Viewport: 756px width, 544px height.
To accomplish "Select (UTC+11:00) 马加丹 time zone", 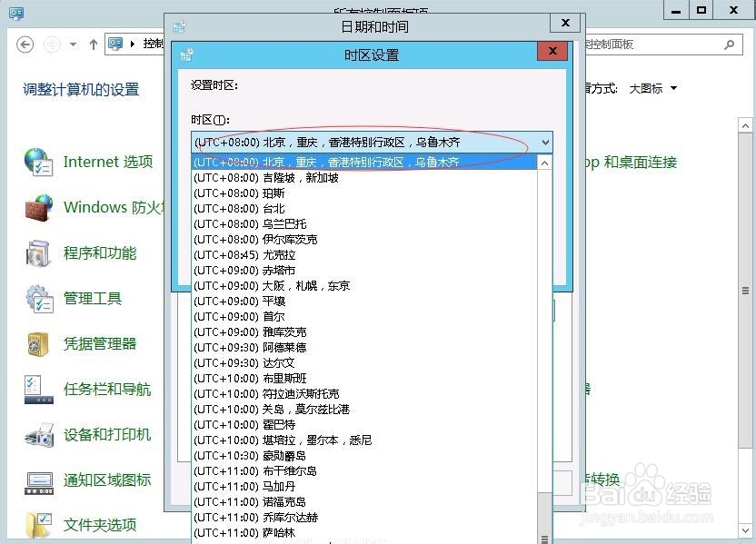I will 364,486.
